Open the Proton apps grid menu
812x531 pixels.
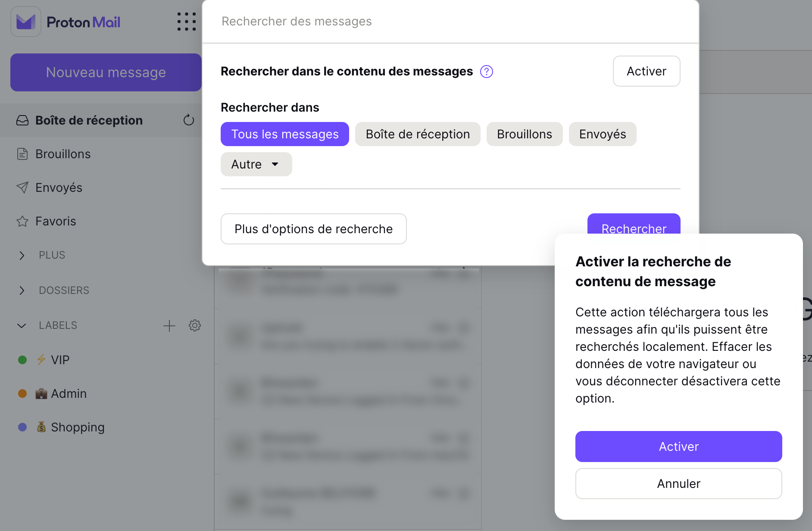pos(187,22)
